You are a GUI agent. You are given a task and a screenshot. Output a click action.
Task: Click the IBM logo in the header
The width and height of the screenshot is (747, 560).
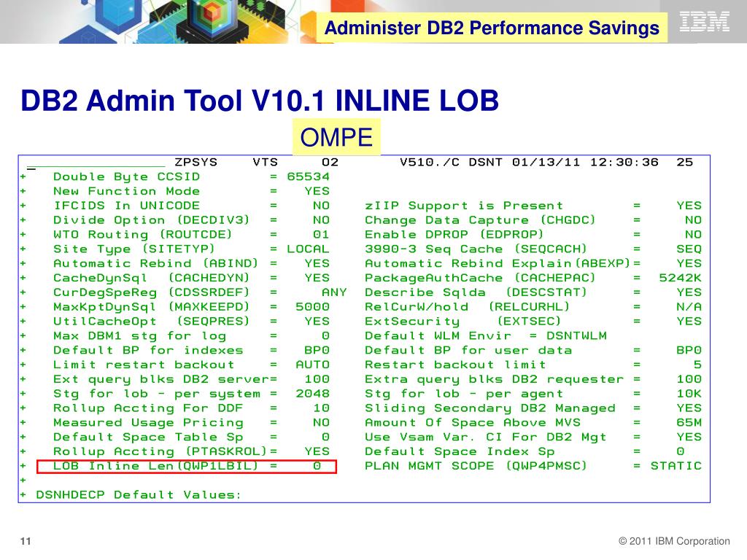pyautogui.click(x=704, y=22)
